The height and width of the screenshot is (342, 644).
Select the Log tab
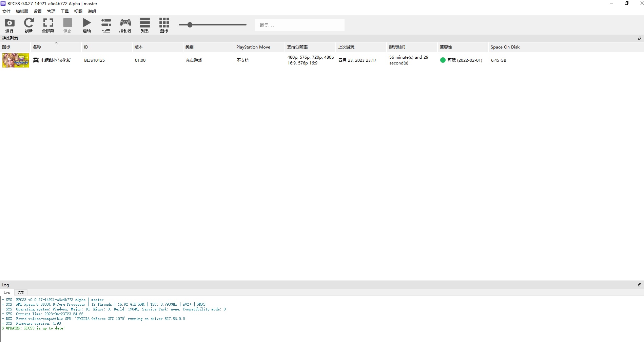(x=7, y=292)
